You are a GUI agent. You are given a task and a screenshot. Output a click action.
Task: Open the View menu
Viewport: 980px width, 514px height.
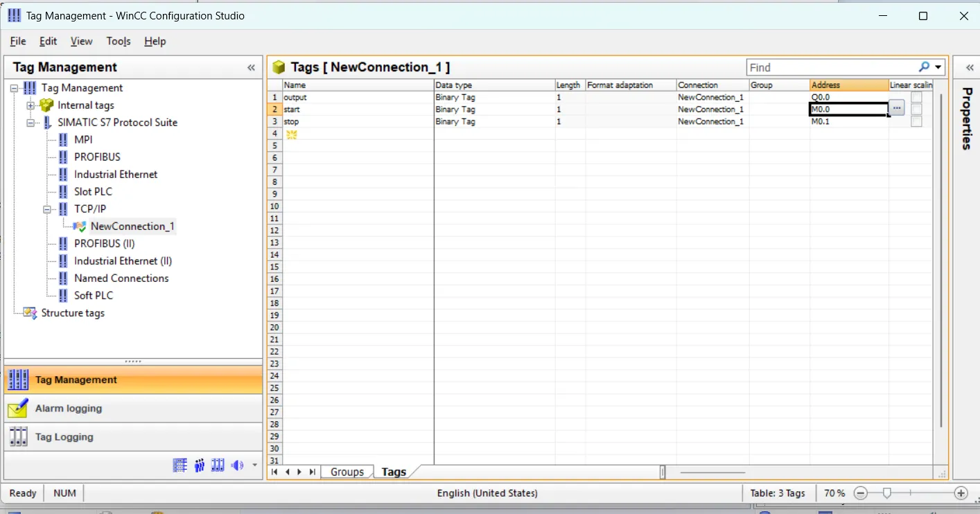point(81,42)
